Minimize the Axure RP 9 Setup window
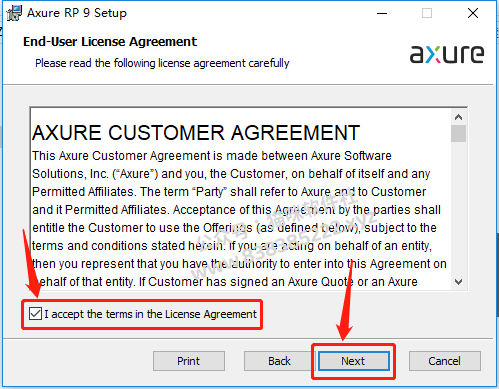 click(x=382, y=13)
